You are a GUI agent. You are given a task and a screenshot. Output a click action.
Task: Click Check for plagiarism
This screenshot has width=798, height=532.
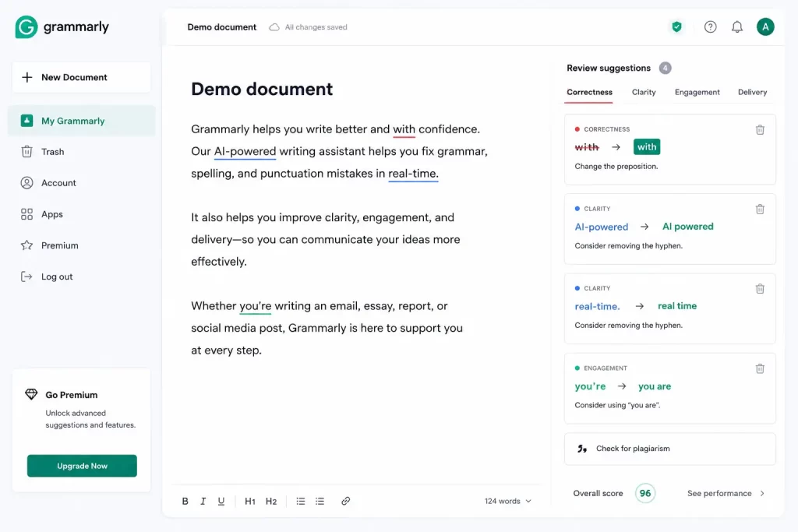669,449
